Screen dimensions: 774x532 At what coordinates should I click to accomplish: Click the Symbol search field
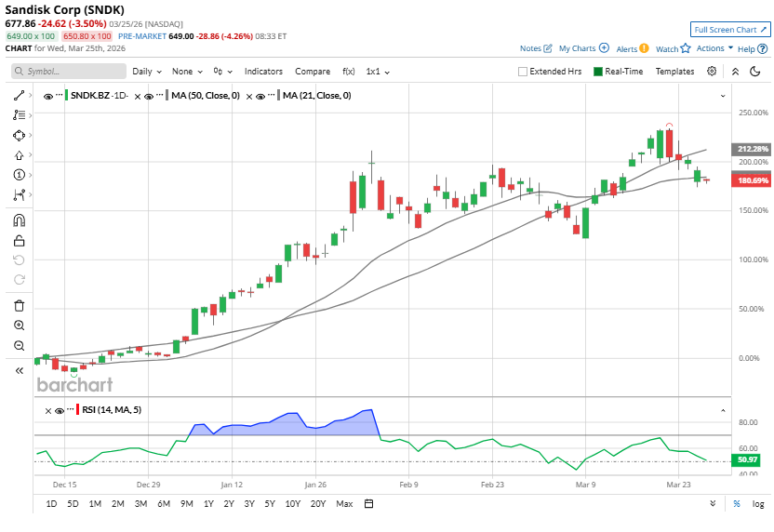(69, 71)
